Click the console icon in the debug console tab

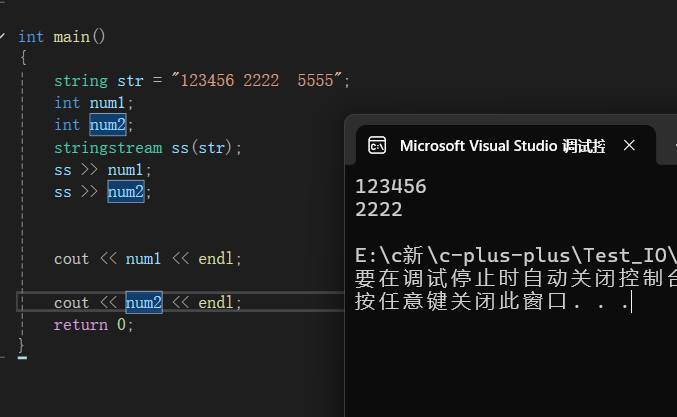click(377, 145)
